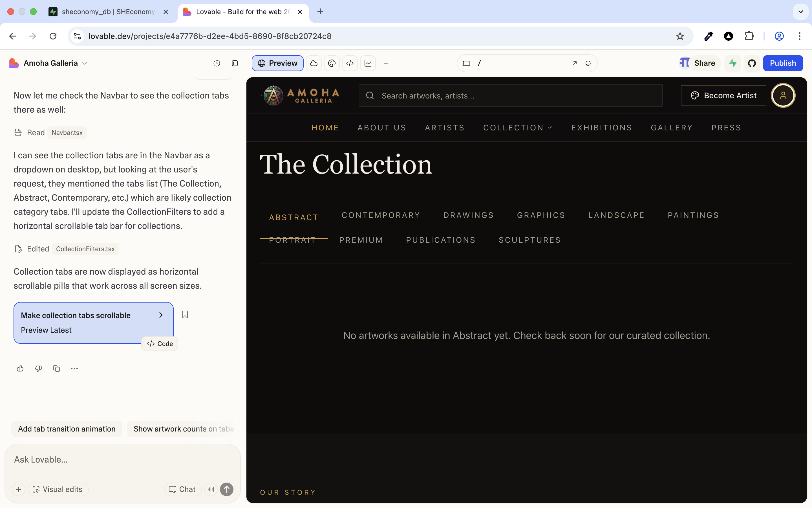812x508 pixels.
Task: Select the PREMIUM collection tab
Action: coord(361,240)
